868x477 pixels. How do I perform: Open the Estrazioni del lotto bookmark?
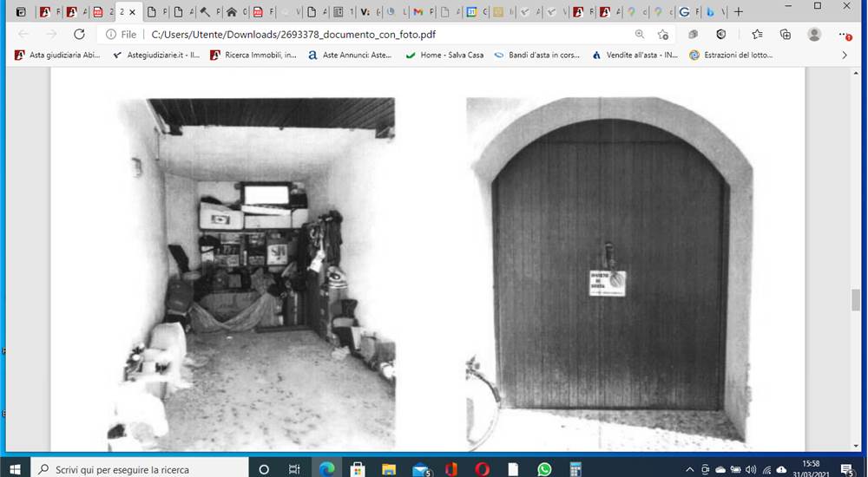click(x=731, y=55)
